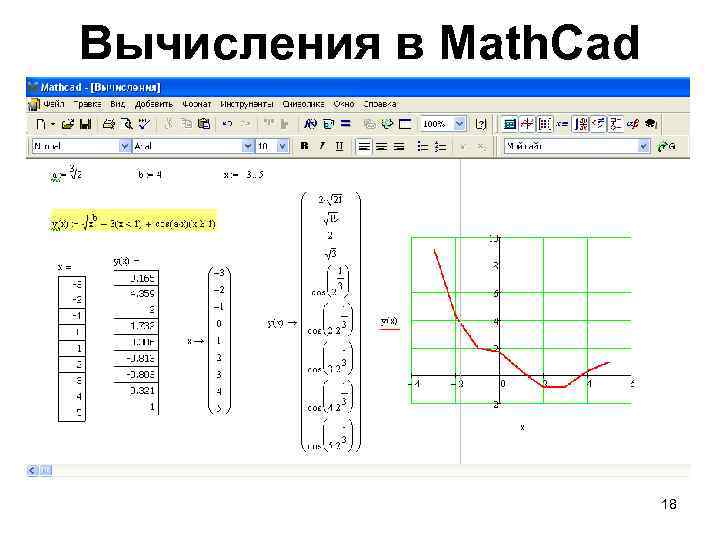Set align right paragraph button
The width and height of the screenshot is (720, 540).
399,146
